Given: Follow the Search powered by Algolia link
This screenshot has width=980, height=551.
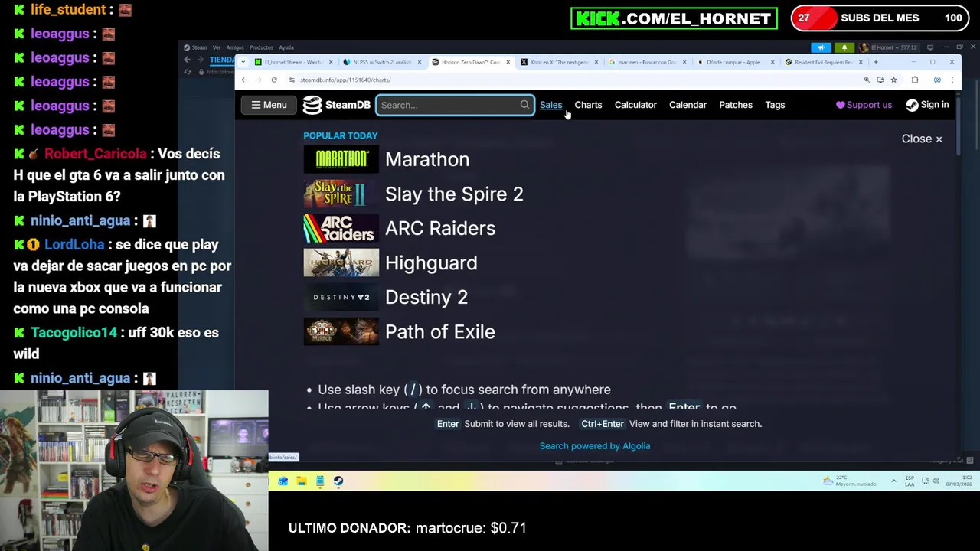Looking at the screenshot, I should (x=595, y=446).
